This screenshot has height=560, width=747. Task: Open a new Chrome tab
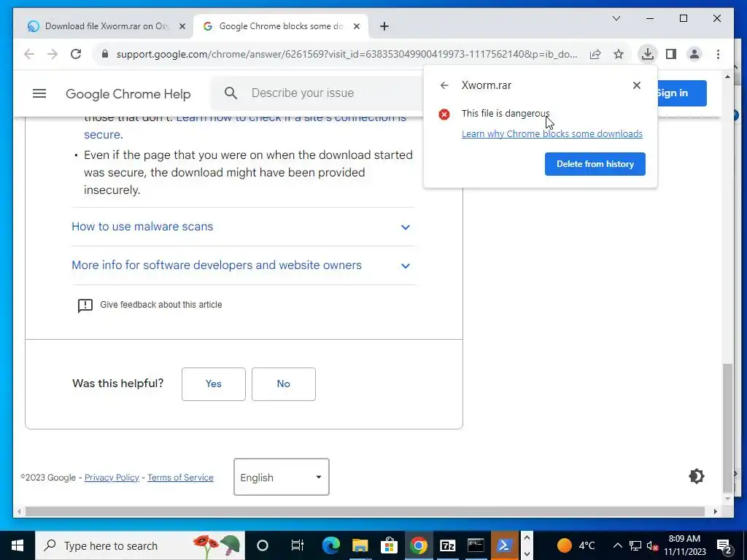pyautogui.click(x=384, y=26)
